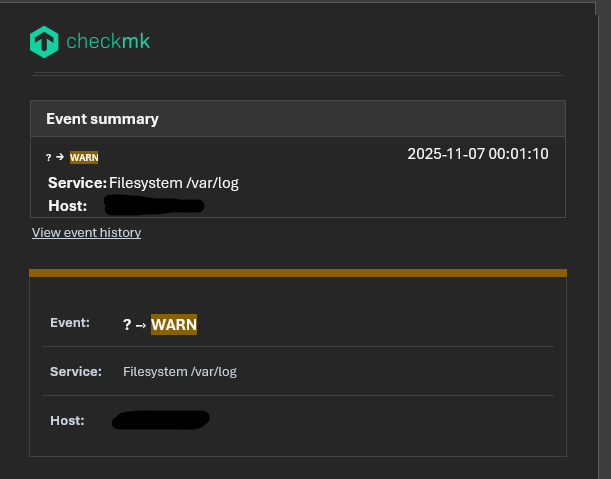Click the Host label in details table
This screenshot has width=611, height=479.
pyautogui.click(x=67, y=420)
